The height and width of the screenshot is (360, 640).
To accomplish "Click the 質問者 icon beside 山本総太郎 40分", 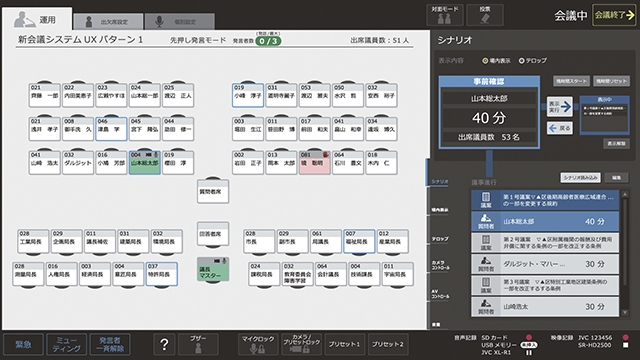I will (486, 221).
